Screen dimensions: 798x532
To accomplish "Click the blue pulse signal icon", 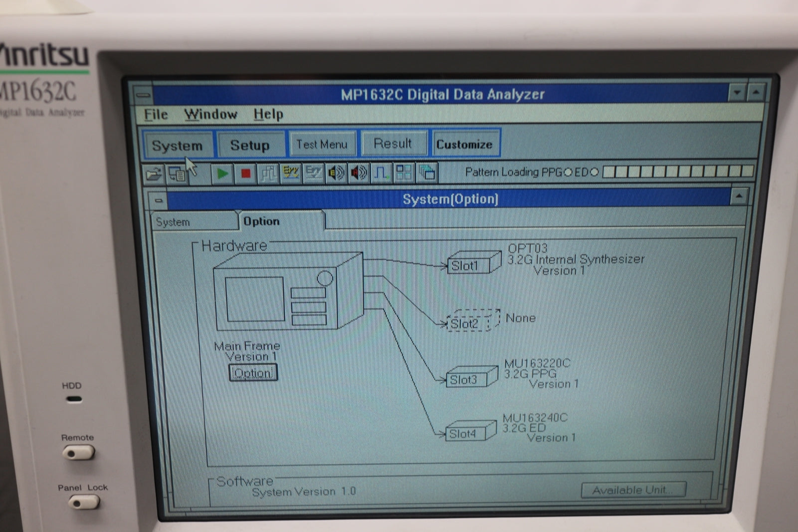I will (x=382, y=174).
